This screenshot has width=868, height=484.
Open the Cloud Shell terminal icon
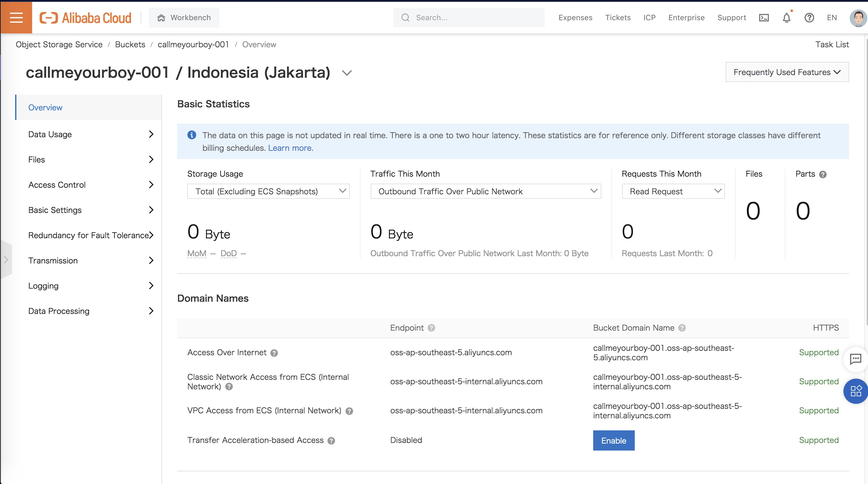tap(764, 18)
